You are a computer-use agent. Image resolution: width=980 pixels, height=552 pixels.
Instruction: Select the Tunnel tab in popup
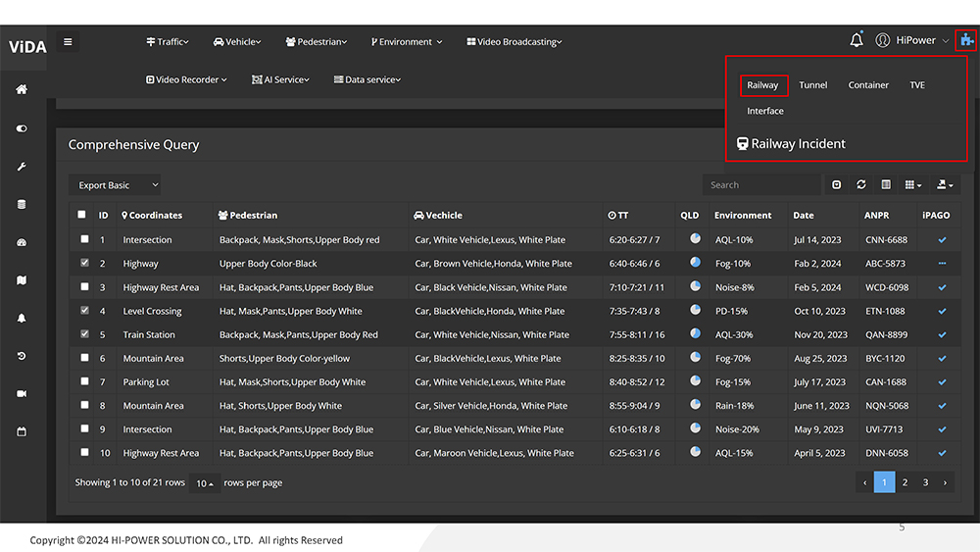(812, 85)
